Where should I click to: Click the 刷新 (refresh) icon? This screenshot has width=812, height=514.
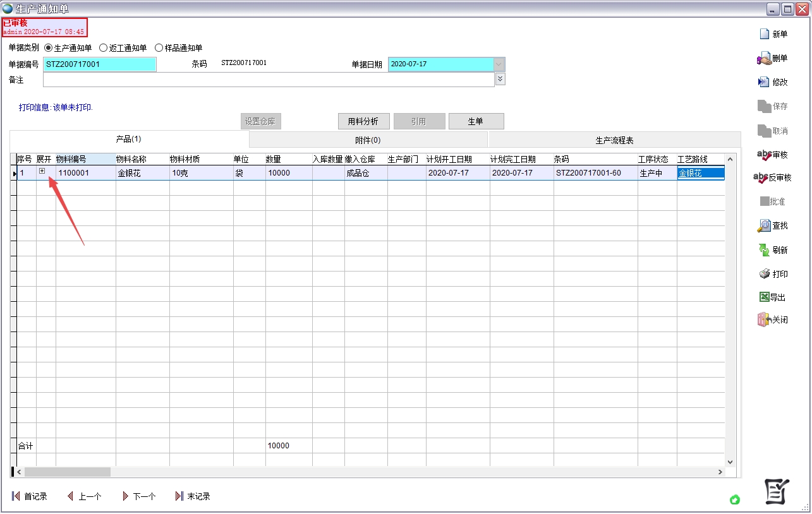pos(765,250)
